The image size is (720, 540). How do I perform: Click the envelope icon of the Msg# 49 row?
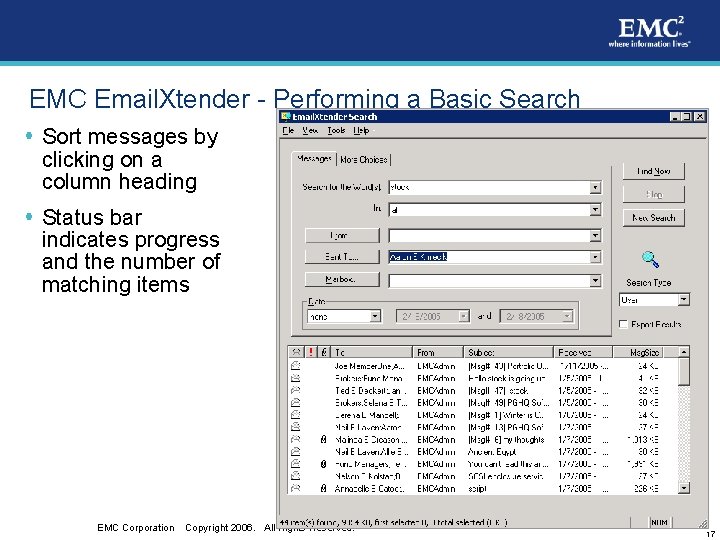[x=296, y=403]
